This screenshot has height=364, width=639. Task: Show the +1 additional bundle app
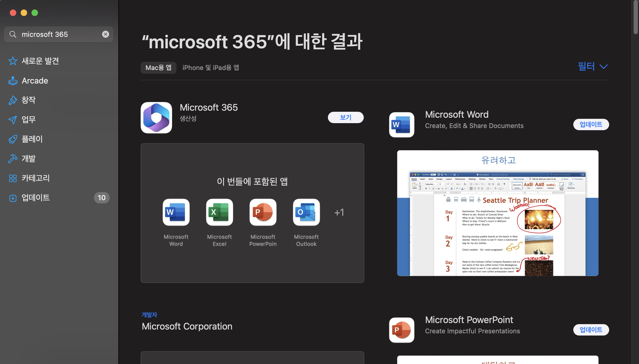[339, 212]
